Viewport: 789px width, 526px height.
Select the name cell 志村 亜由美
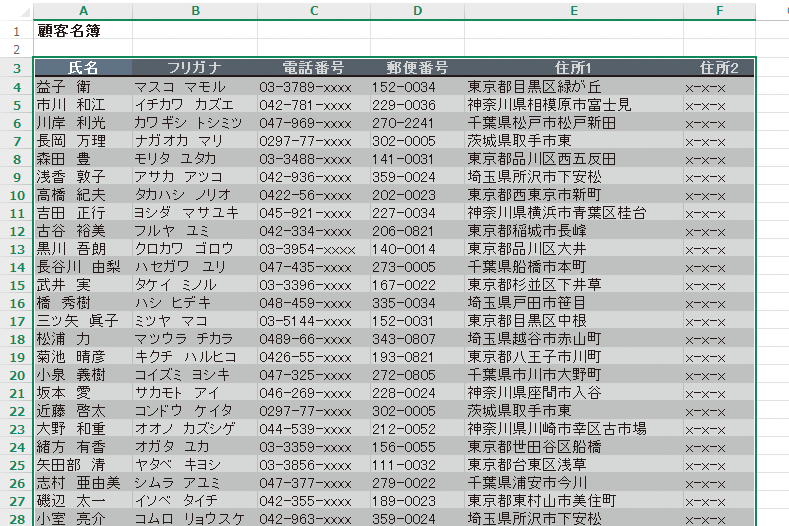83,483
